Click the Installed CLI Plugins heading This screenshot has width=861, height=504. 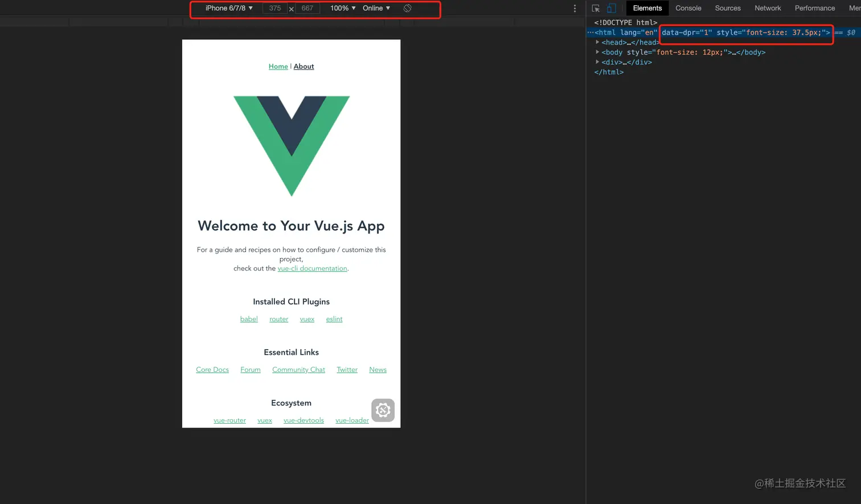pos(292,302)
